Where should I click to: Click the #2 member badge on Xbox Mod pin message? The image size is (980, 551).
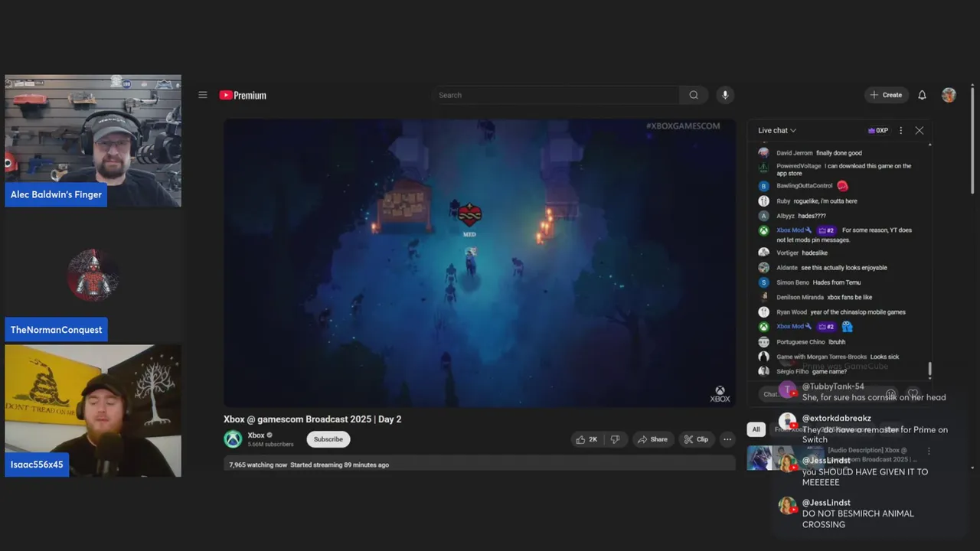826,230
